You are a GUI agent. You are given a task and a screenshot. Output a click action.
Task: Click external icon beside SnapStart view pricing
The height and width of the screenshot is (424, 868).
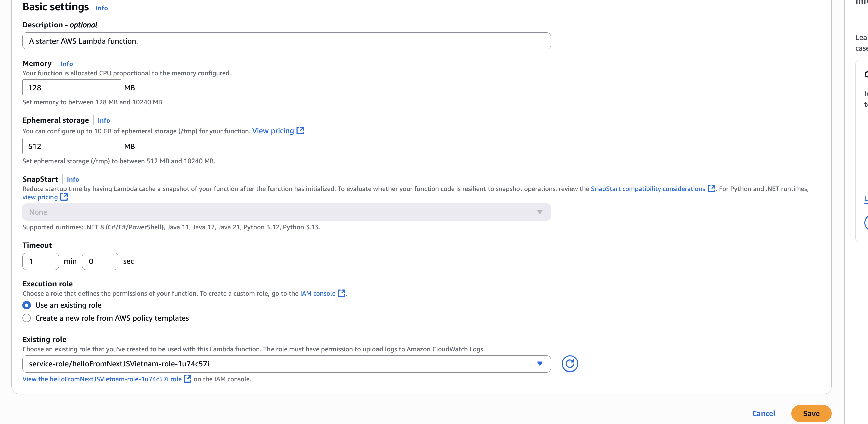(x=63, y=197)
